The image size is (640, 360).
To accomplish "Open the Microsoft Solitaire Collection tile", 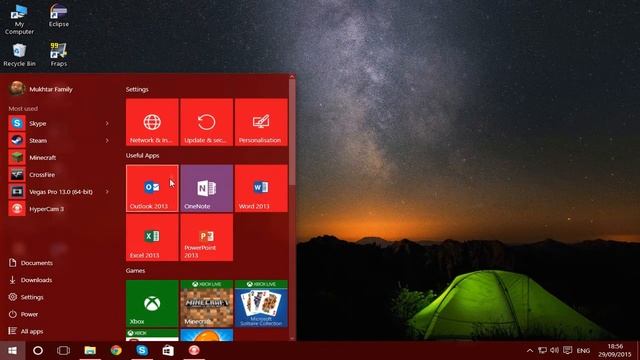I will (261, 304).
